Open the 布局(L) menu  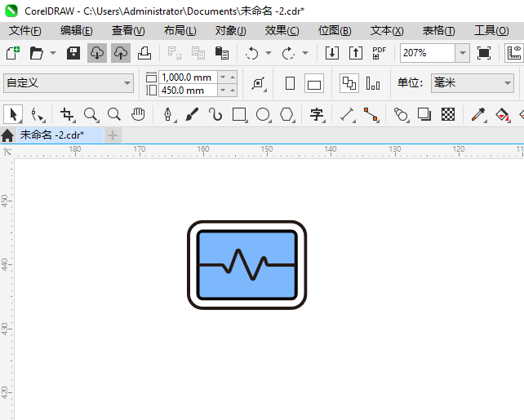(x=180, y=31)
